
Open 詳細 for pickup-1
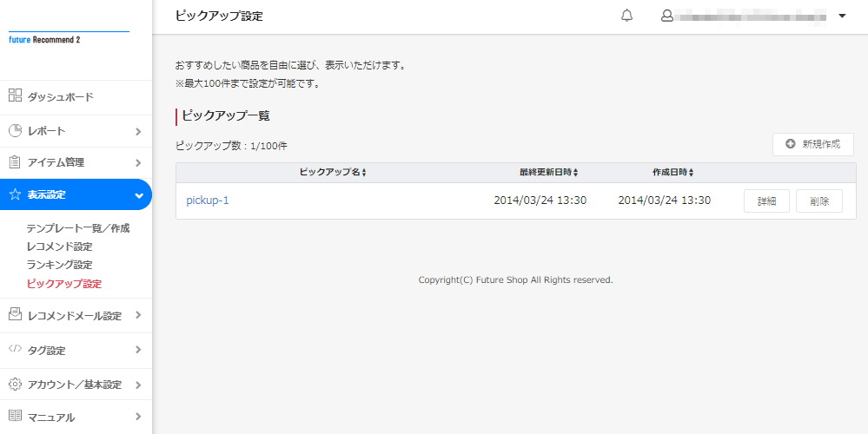click(x=766, y=201)
